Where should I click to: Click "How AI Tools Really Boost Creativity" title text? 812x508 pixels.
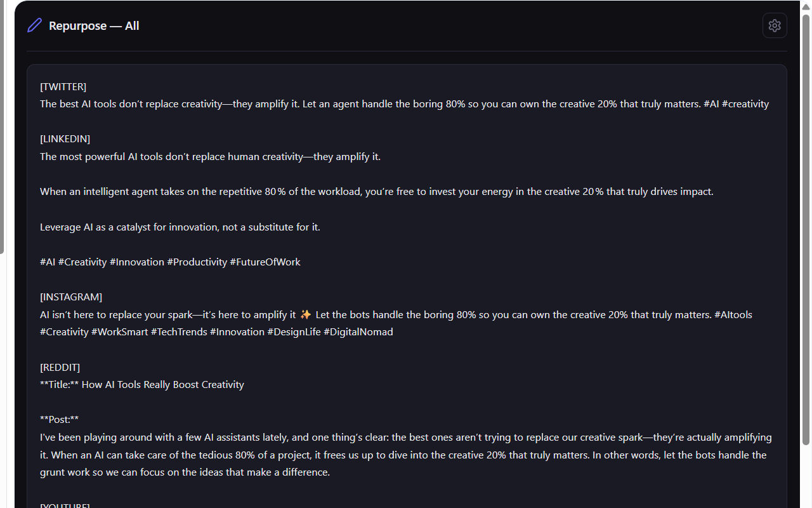pyautogui.click(x=162, y=384)
